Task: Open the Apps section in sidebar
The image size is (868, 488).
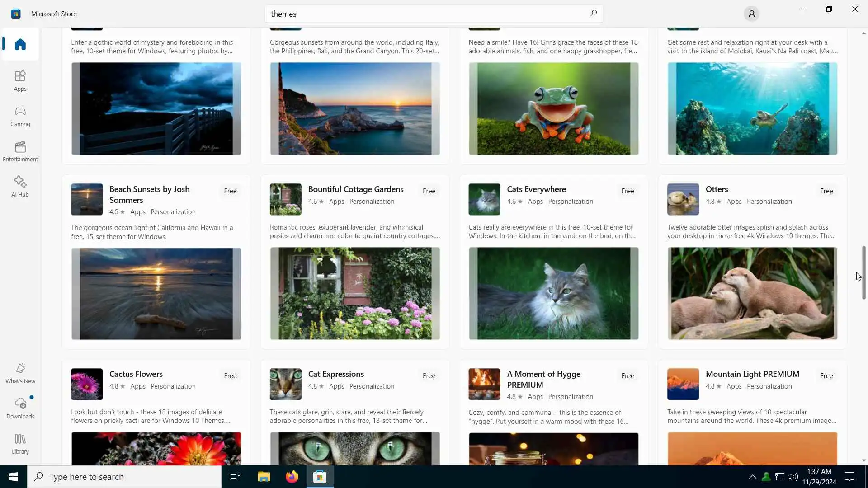Action: [x=20, y=81]
